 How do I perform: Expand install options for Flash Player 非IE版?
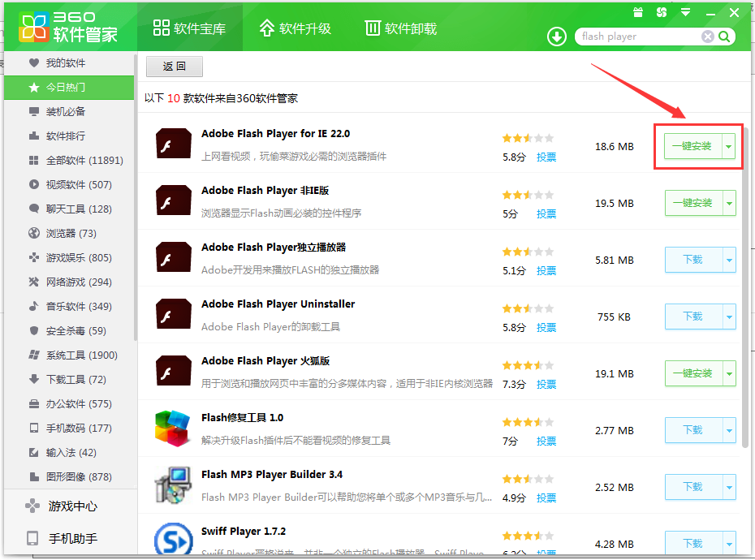(729, 203)
